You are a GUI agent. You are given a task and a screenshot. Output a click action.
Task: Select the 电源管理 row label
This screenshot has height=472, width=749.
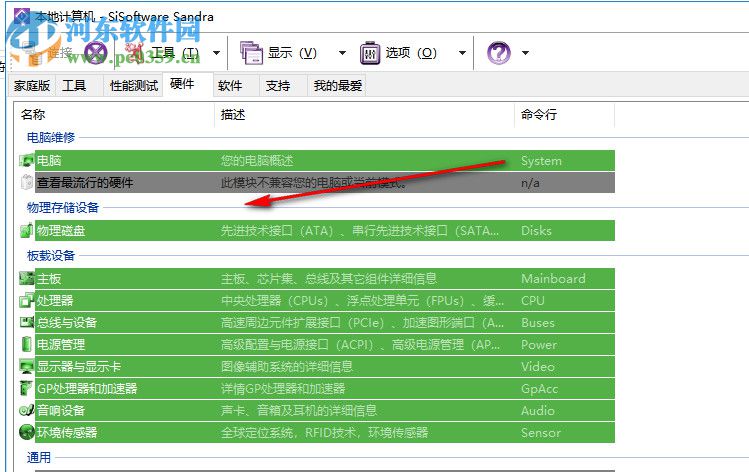point(61,344)
